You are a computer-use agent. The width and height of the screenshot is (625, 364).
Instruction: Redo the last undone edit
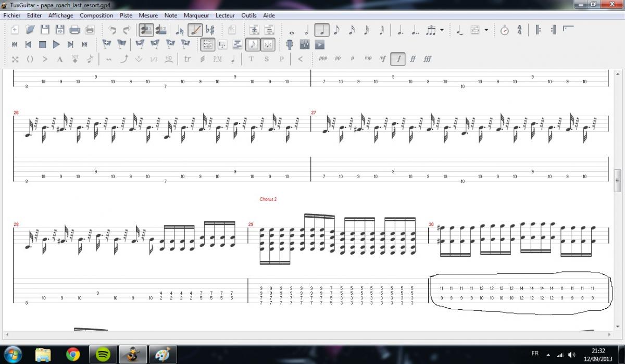[x=126, y=30]
